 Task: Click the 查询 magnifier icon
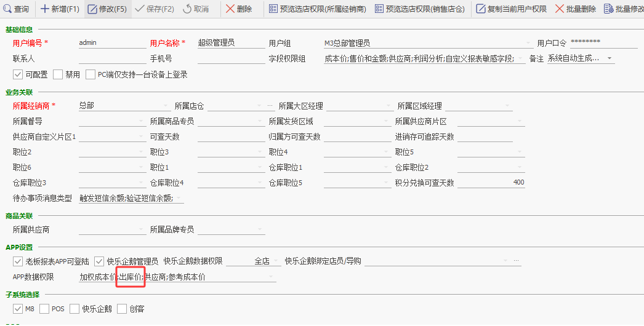pyautogui.click(x=7, y=9)
